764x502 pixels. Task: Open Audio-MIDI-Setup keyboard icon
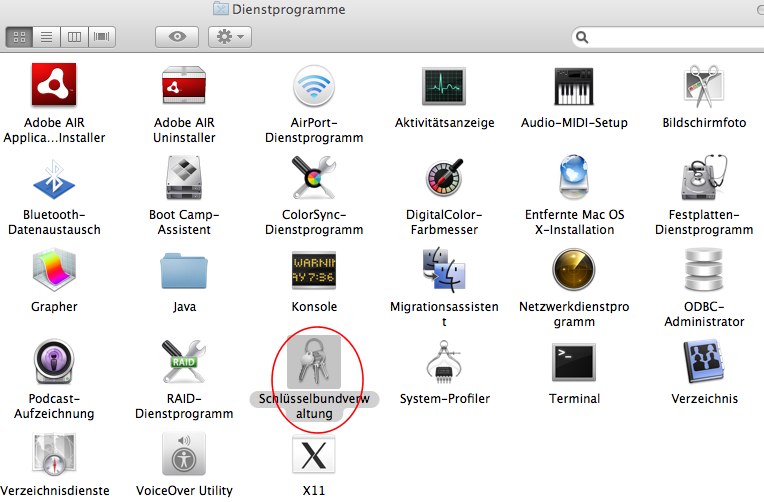click(x=574, y=86)
